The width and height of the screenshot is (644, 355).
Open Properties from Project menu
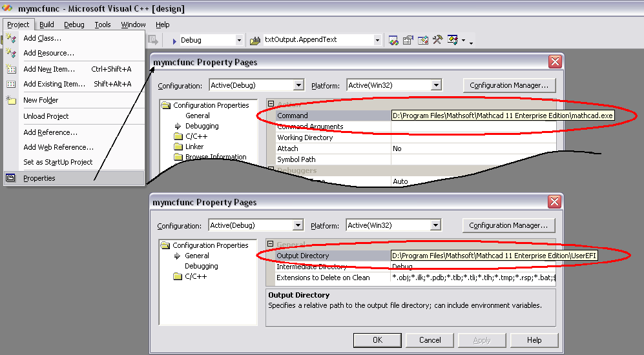tap(74, 178)
